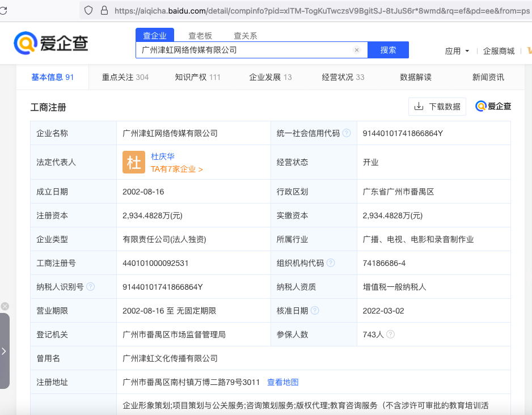Screen dimensions: 532x415
Task: Select the 查企业 search tab
Action: point(155,35)
